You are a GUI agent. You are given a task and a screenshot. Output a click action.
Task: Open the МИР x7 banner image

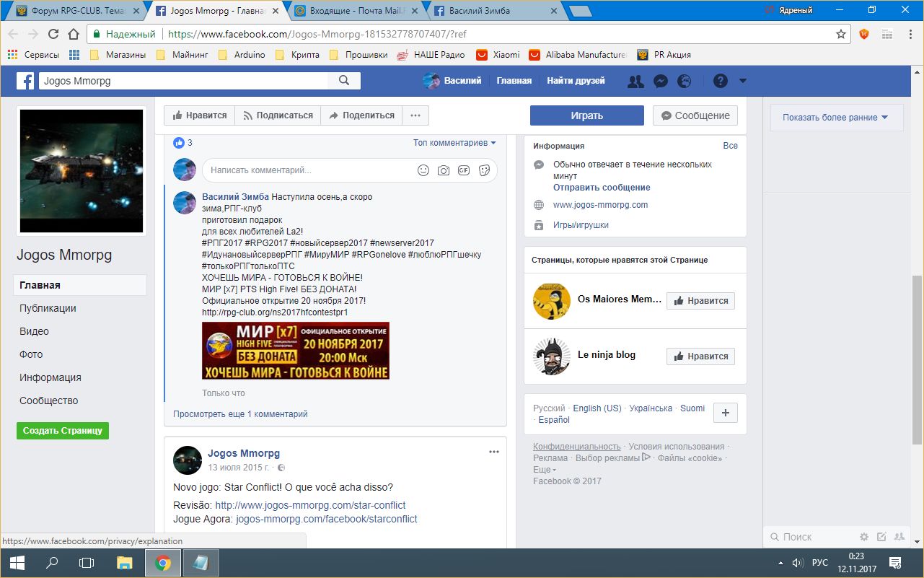pos(296,351)
